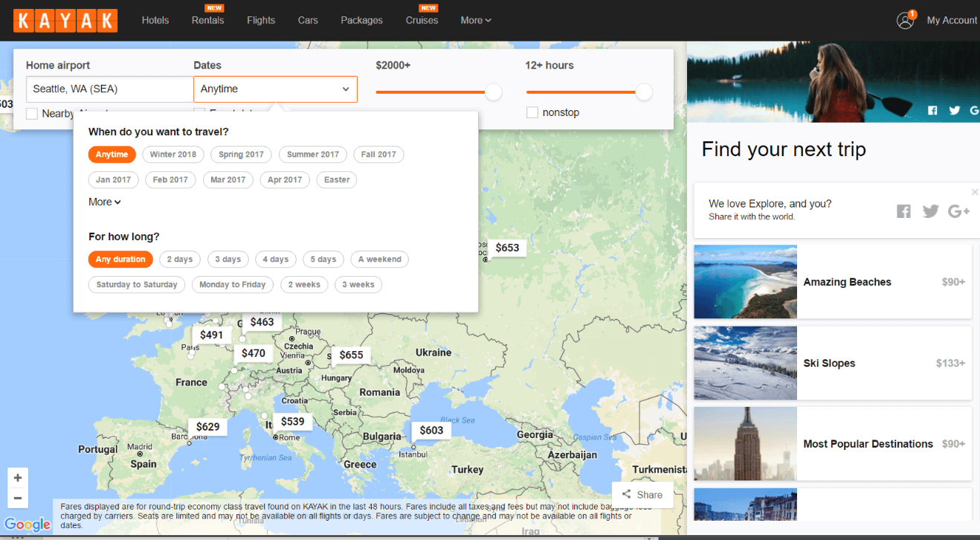Open the Dates Anytime dropdown
980x540 pixels.
pyautogui.click(x=275, y=89)
